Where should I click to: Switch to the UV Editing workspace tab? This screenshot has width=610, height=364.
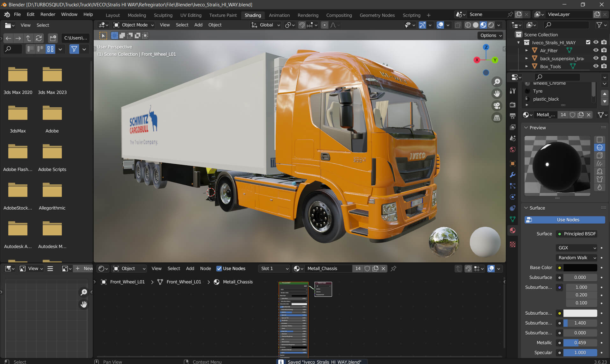click(191, 15)
